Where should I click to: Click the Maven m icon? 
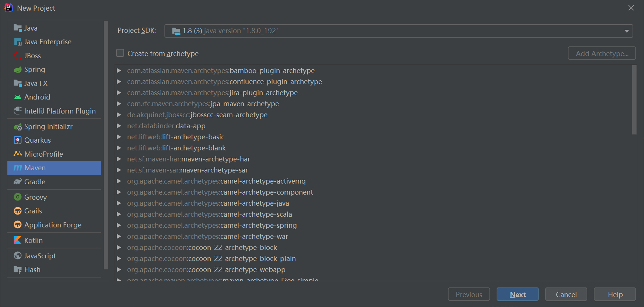coord(18,168)
